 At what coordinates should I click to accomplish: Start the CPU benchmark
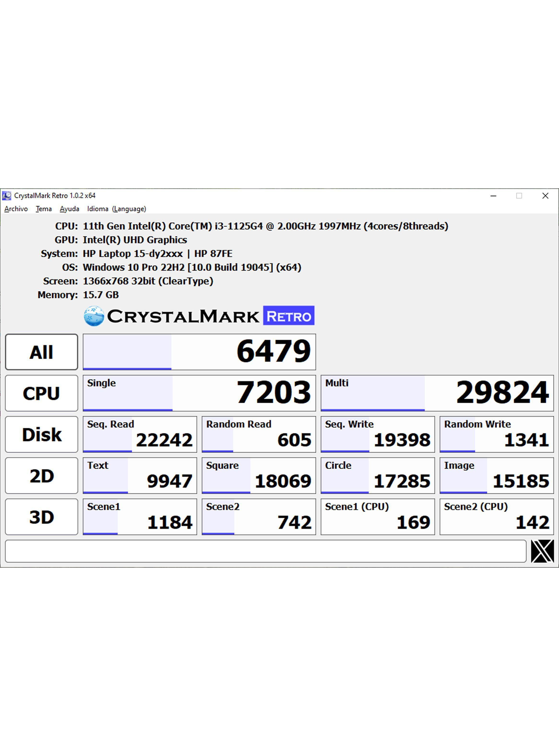(x=42, y=393)
